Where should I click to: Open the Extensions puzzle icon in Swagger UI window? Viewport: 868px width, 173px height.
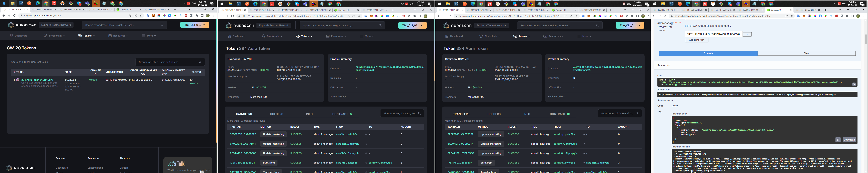(847, 16)
